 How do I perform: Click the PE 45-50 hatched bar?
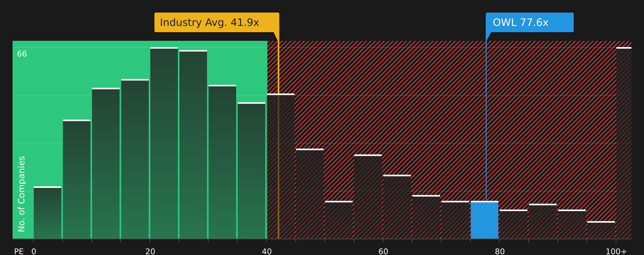click(x=310, y=194)
